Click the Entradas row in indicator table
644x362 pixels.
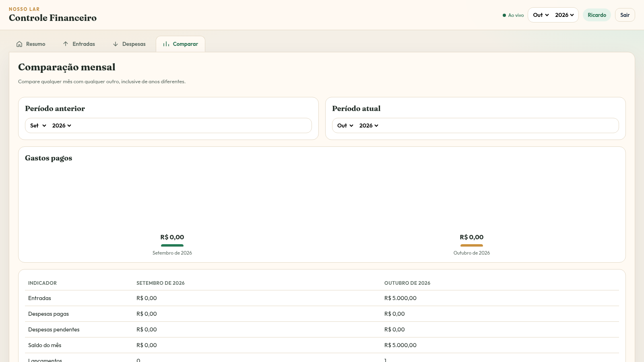click(322, 298)
